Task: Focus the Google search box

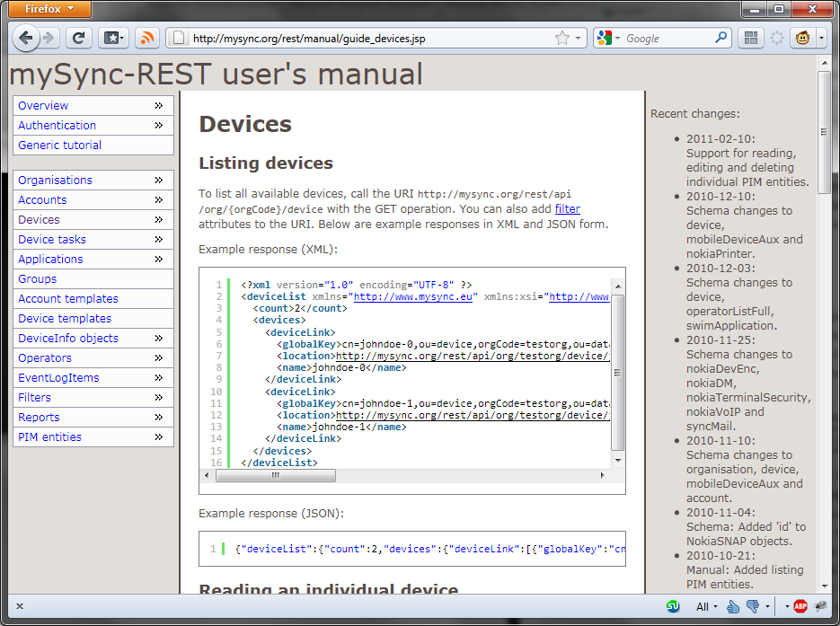Action: click(x=668, y=39)
